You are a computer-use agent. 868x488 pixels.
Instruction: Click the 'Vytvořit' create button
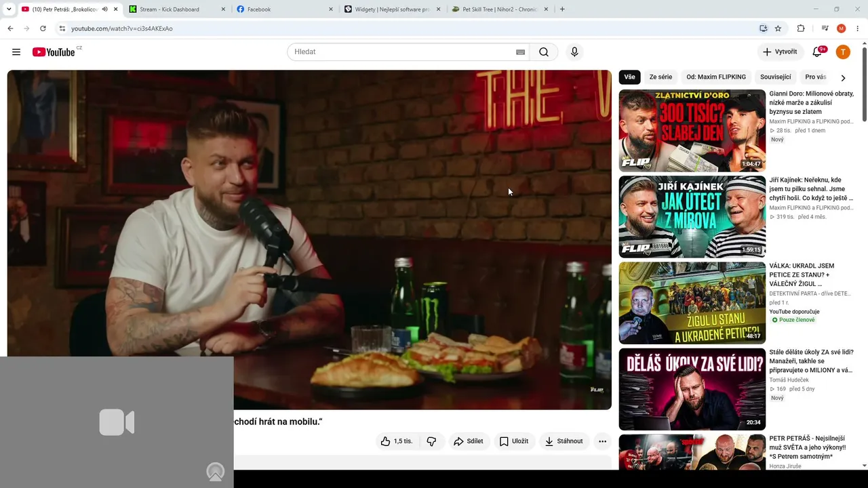[x=781, y=52]
